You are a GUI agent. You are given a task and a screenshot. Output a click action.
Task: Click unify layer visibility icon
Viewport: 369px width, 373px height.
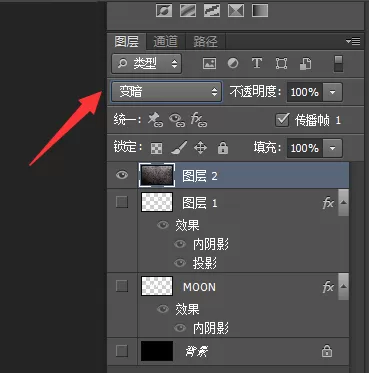(x=177, y=120)
